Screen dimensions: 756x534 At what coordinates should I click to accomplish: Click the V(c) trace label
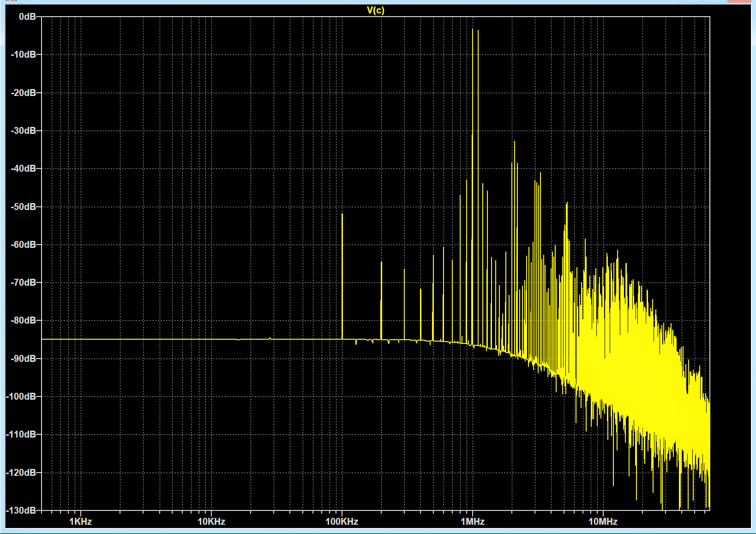(375, 10)
